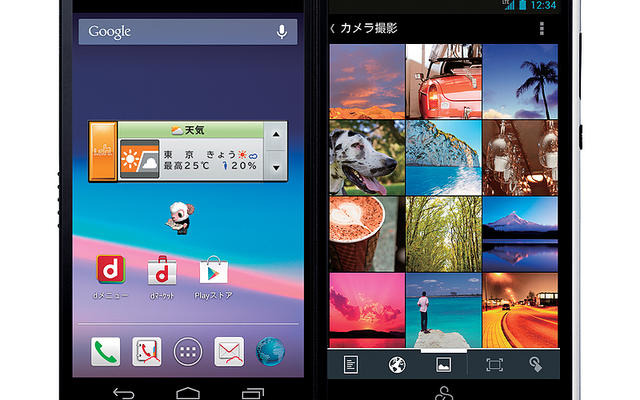The width and height of the screenshot is (640, 400).
Task: Open the phonebook contacts icon in dock
Action: (x=147, y=351)
